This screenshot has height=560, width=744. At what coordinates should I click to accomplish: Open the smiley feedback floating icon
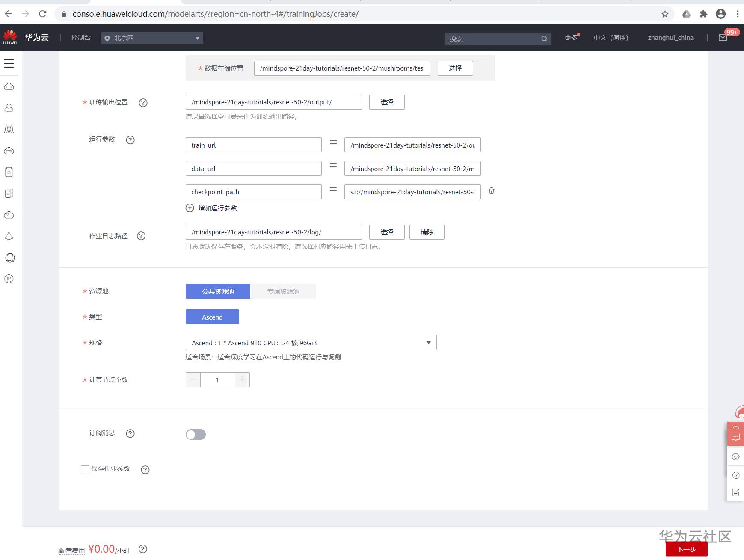click(736, 457)
